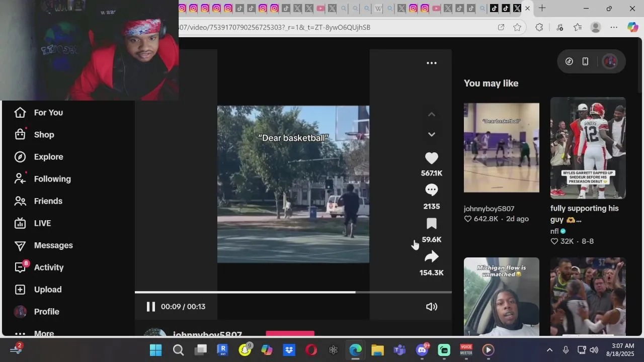Viewport: 644px width, 362px height.
Task: Open the TikTok coins icon
Action: pyautogui.click(x=569, y=61)
